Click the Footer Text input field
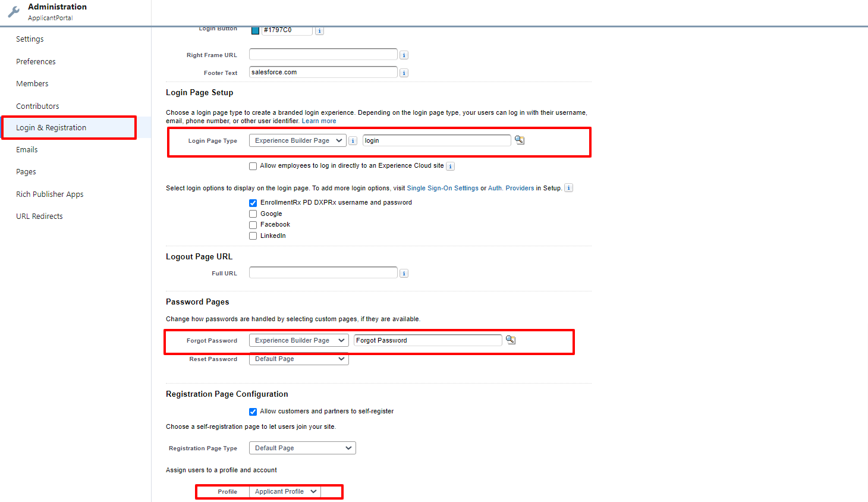The height and width of the screenshot is (502, 868). (323, 73)
